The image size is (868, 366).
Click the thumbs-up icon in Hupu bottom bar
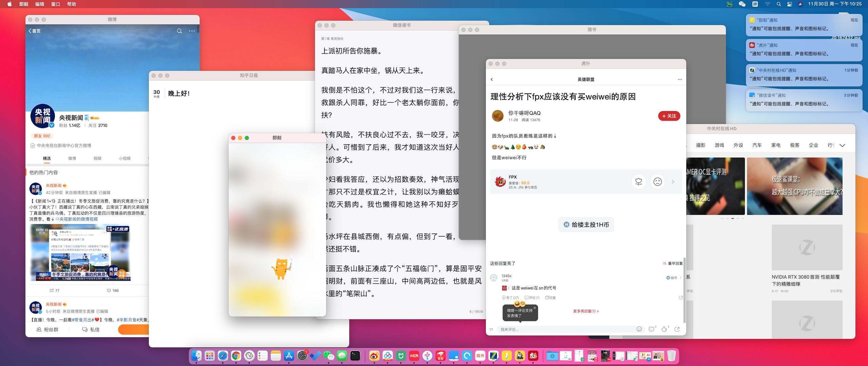click(x=664, y=329)
